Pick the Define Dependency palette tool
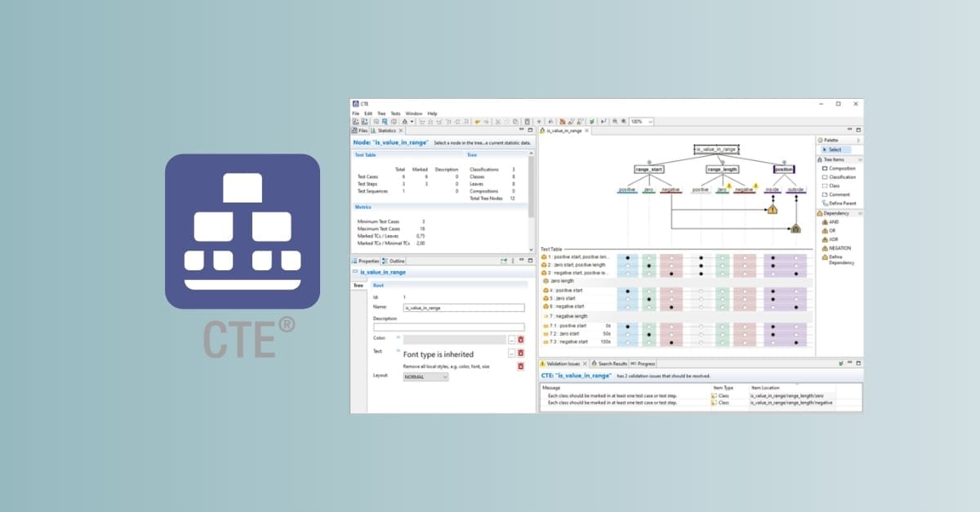980x512 pixels. (837, 260)
